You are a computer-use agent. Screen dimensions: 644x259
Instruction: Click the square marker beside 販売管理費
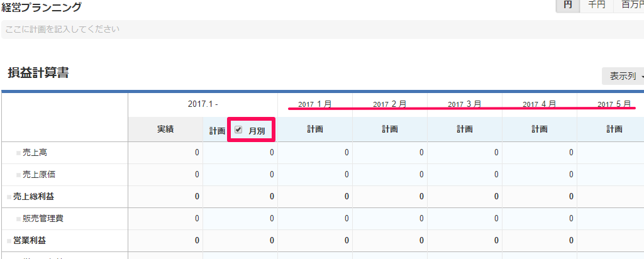18,219
